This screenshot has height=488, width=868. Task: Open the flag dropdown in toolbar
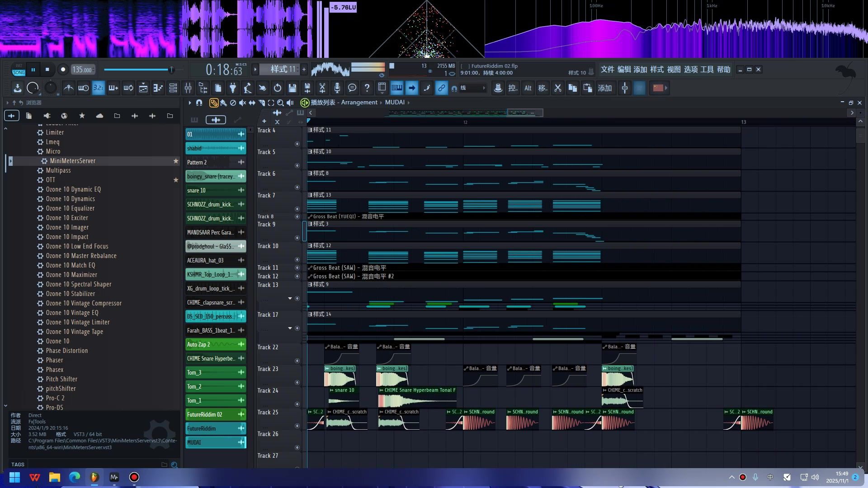tap(659, 88)
